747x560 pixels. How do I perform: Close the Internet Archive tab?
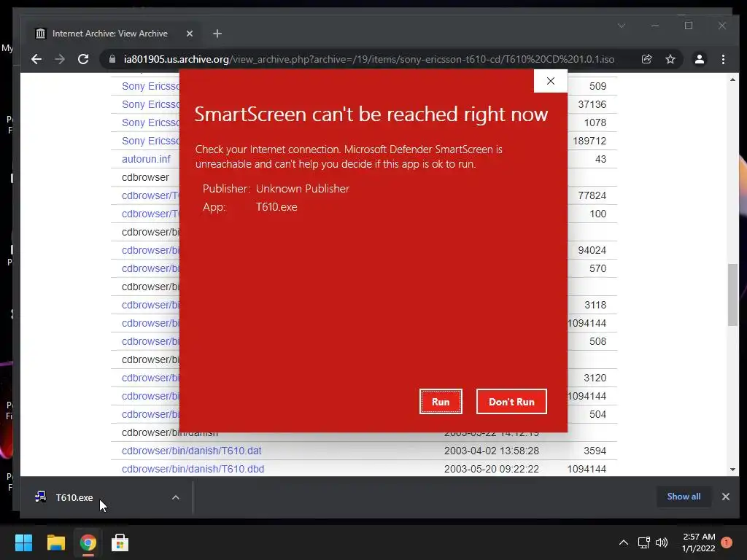click(x=190, y=34)
